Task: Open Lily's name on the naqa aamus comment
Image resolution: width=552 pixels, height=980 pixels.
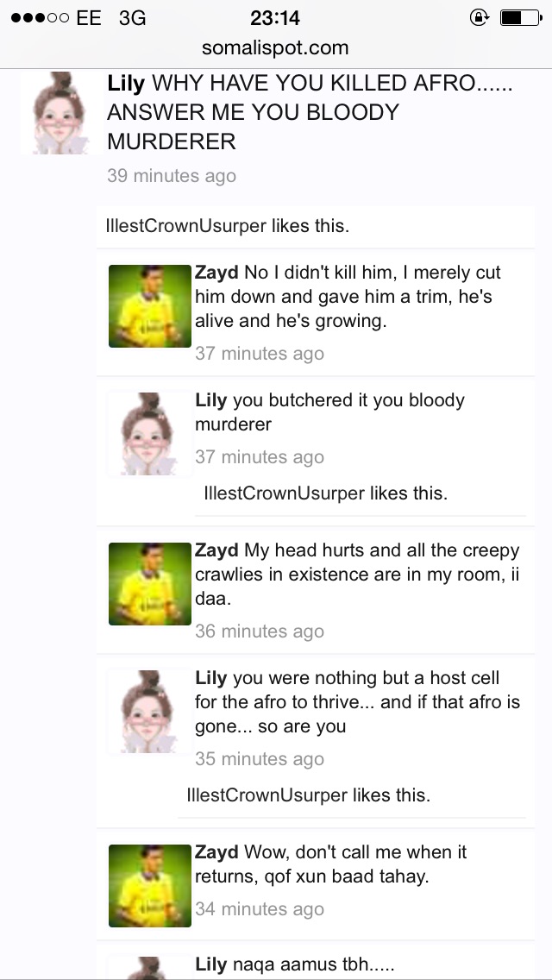Action: pos(210,964)
